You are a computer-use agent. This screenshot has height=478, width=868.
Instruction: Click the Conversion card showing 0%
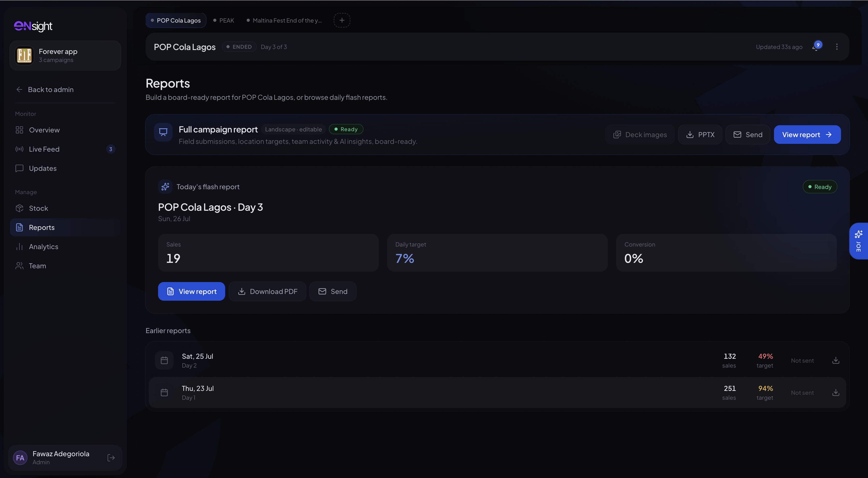(x=727, y=253)
